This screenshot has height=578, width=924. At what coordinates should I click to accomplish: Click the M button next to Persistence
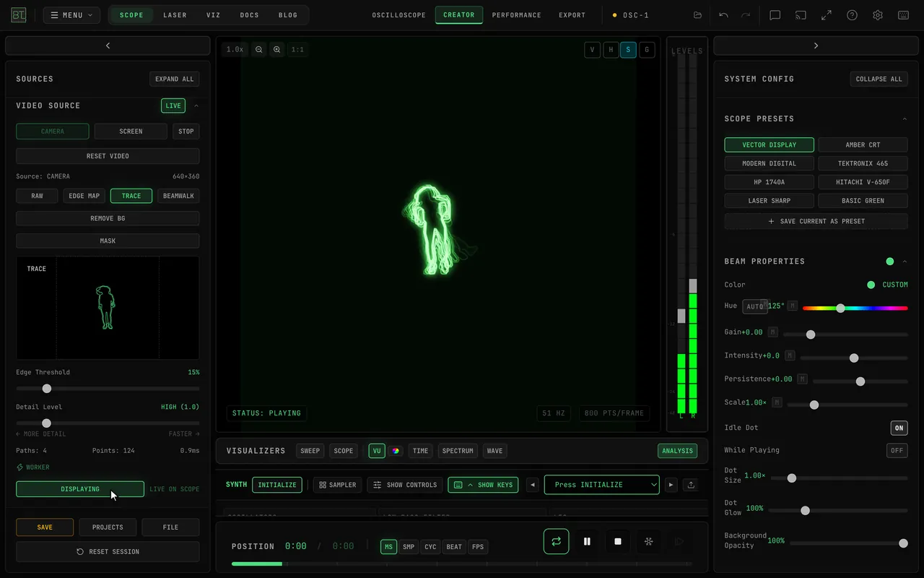tap(802, 379)
